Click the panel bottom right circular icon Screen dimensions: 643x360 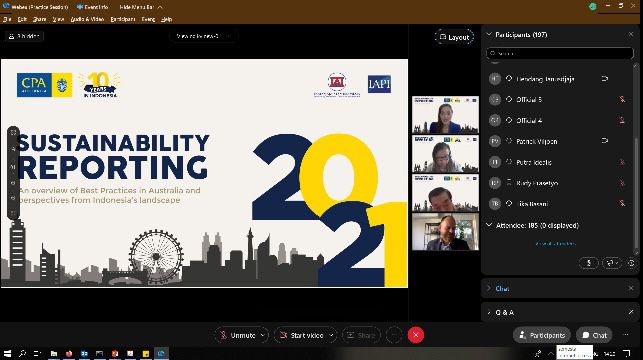pos(632,263)
